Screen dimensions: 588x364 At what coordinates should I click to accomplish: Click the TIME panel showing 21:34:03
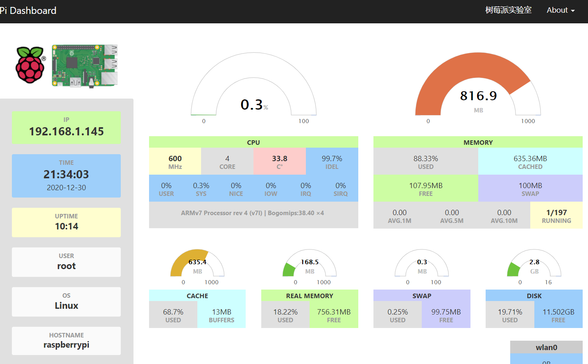click(x=66, y=176)
